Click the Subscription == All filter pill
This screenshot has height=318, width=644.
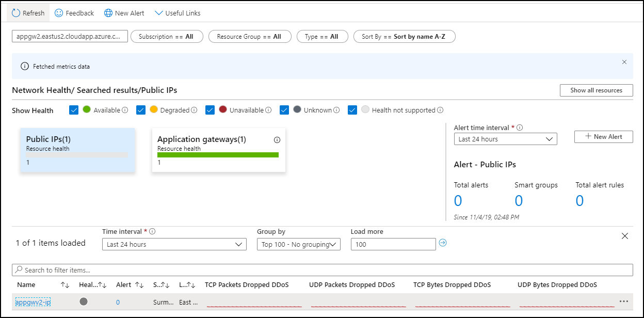[x=167, y=37]
